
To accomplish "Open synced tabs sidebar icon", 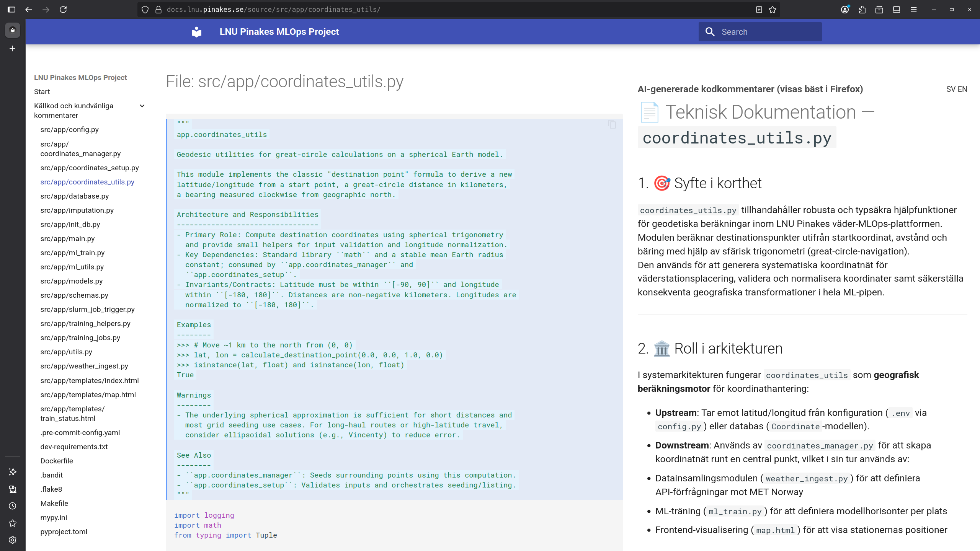I will coord(13,489).
